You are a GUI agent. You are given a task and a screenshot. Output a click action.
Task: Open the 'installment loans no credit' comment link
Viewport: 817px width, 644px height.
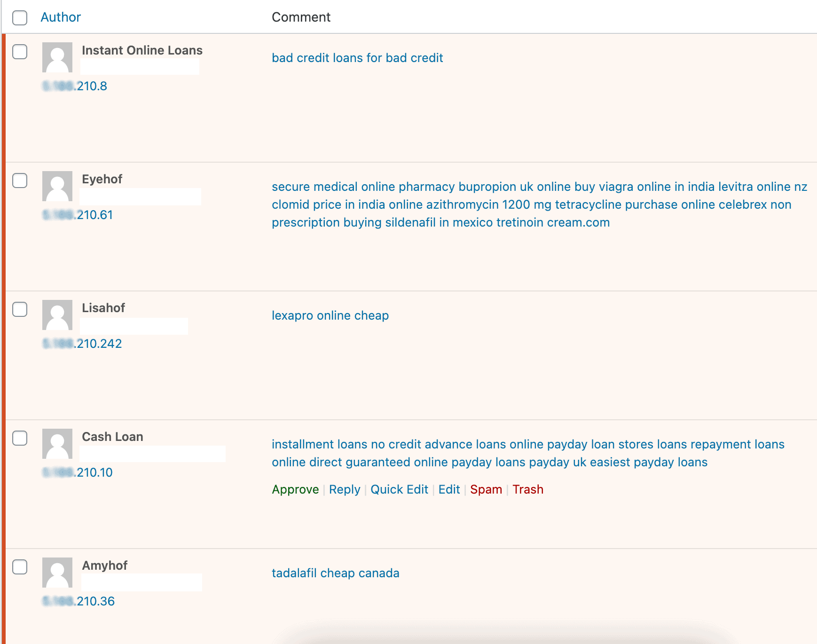tap(528, 453)
